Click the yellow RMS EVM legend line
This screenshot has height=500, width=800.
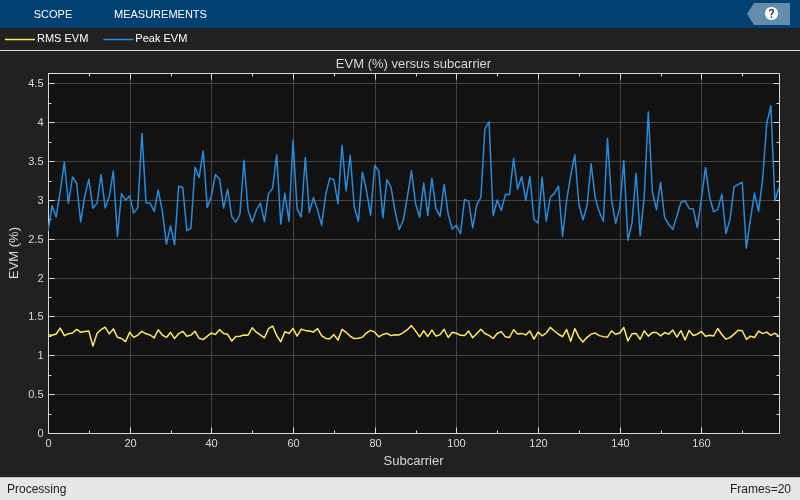point(20,39)
